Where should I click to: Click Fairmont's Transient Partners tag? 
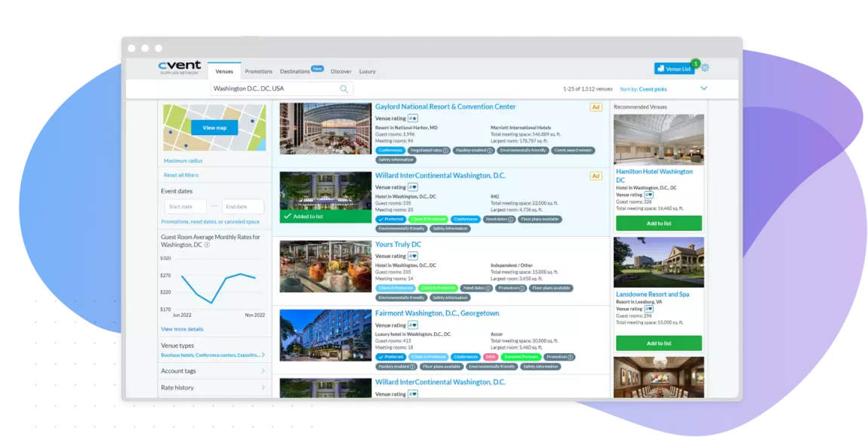pyautogui.click(x=520, y=357)
